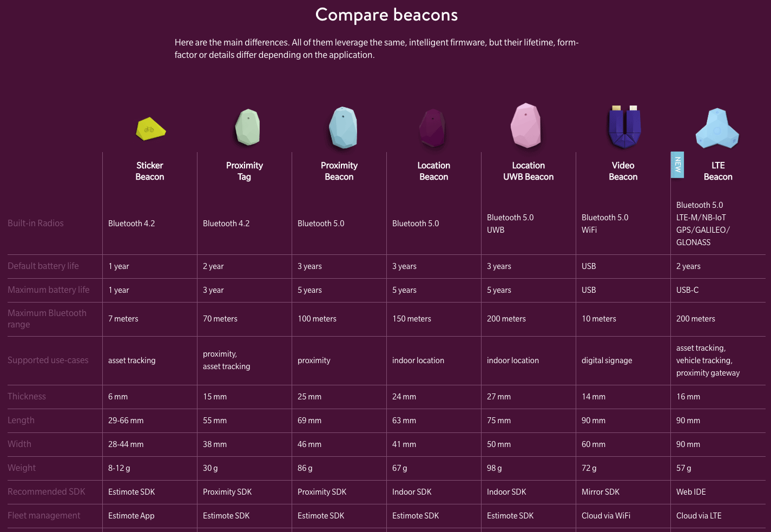Select the Fleet management row label
Screen dimensions: 771x532
(x=44, y=515)
